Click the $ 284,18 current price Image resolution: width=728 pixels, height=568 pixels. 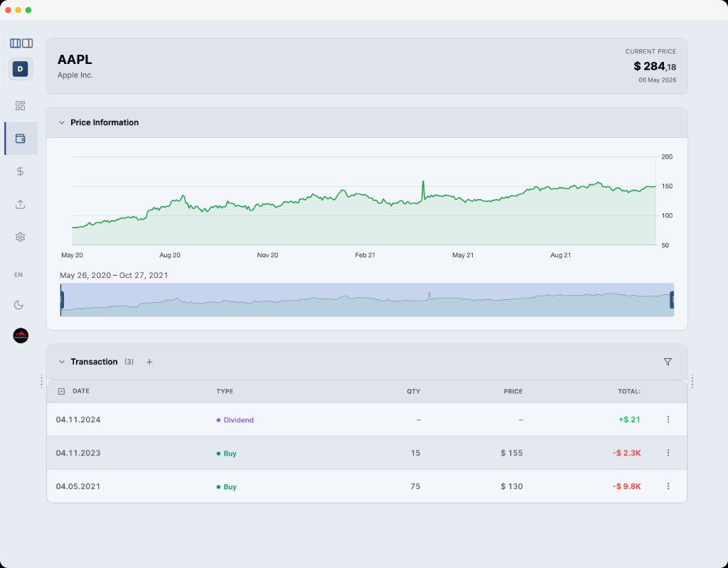click(x=655, y=66)
